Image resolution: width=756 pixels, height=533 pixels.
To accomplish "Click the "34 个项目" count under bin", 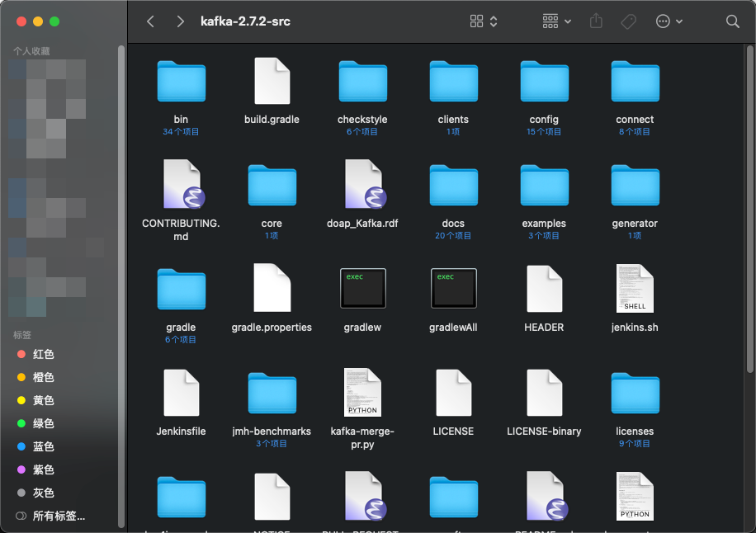I will pyautogui.click(x=181, y=131).
